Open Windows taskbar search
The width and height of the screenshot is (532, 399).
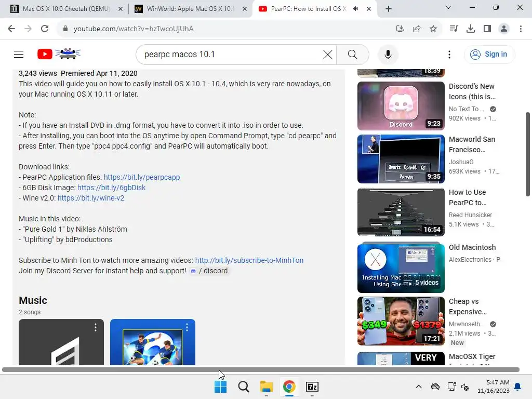243,387
